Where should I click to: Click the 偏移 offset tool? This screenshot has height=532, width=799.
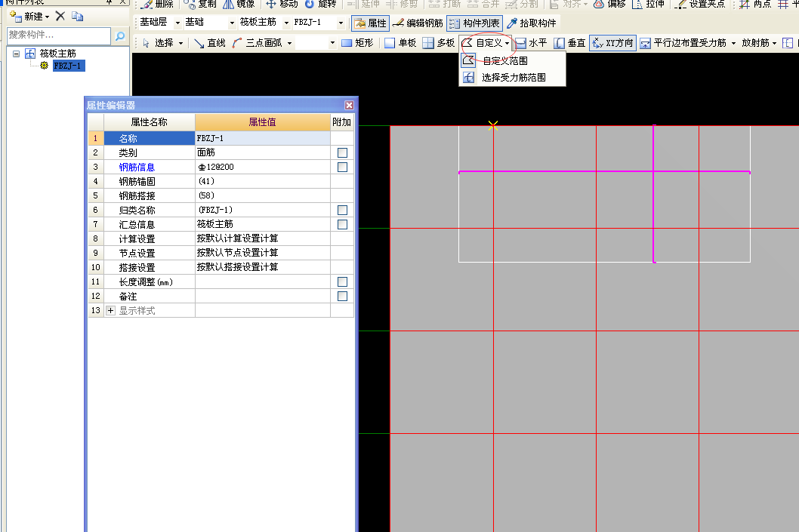[x=609, y=4]
